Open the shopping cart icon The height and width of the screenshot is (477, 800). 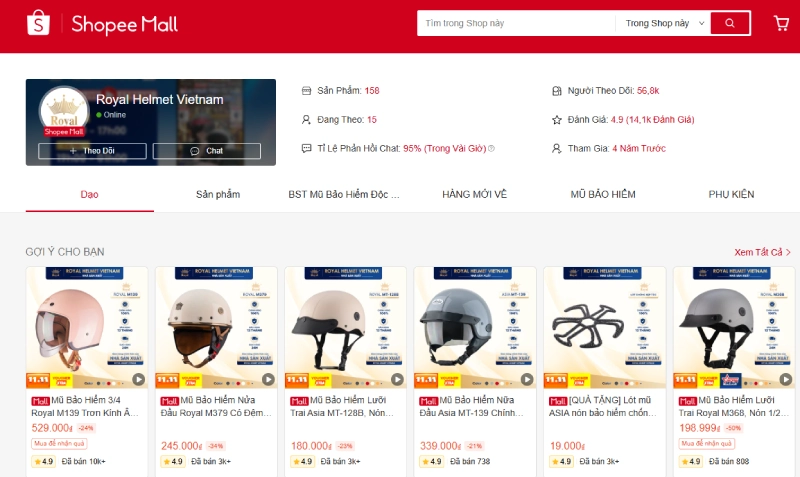point(781,23)
